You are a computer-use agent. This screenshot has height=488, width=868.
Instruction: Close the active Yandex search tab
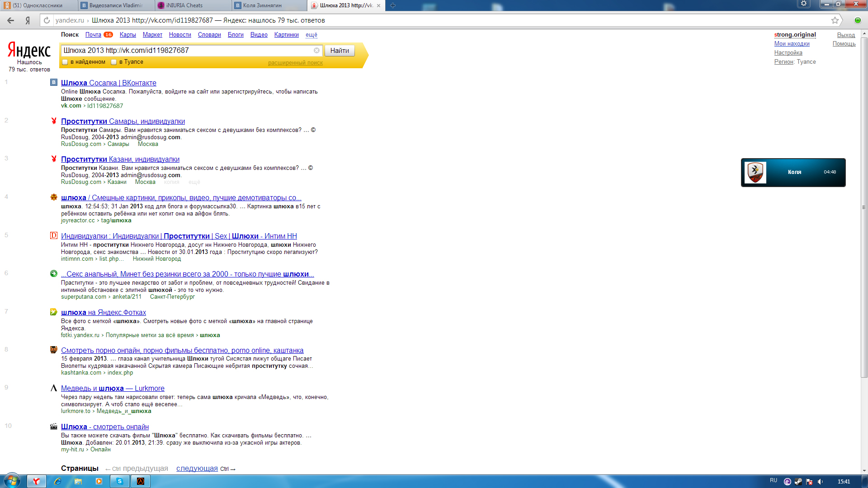click(379, 5)
